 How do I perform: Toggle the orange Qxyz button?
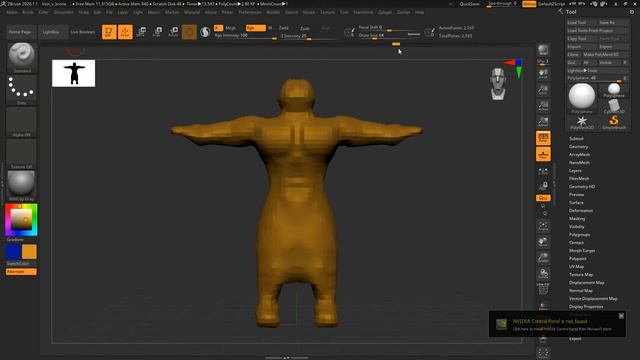tap(543, 198)
